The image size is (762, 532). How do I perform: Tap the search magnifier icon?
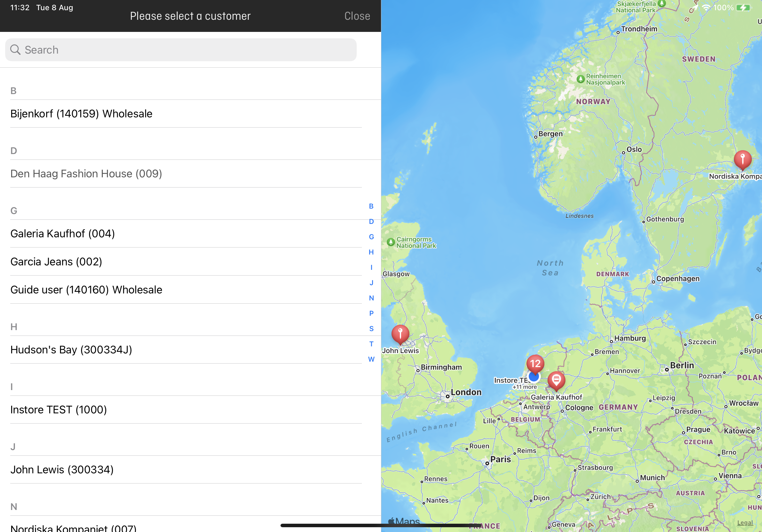point(16,50)
